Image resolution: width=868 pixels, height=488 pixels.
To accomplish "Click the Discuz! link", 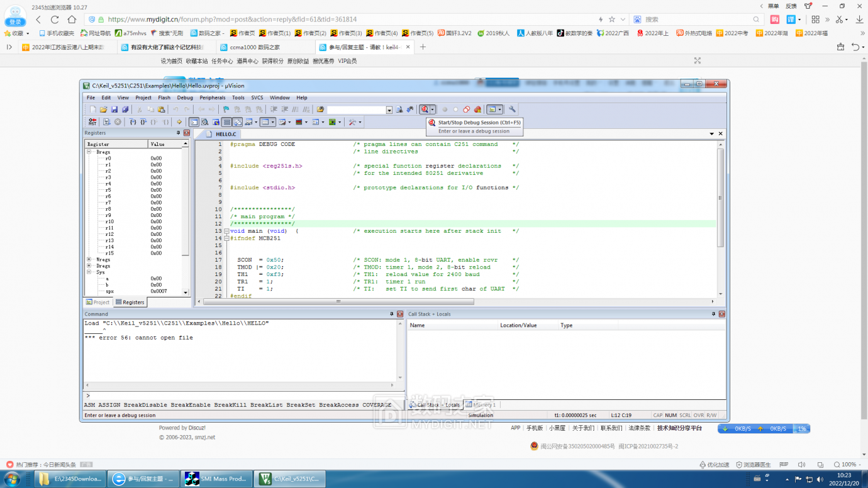I will pos(197,428).
